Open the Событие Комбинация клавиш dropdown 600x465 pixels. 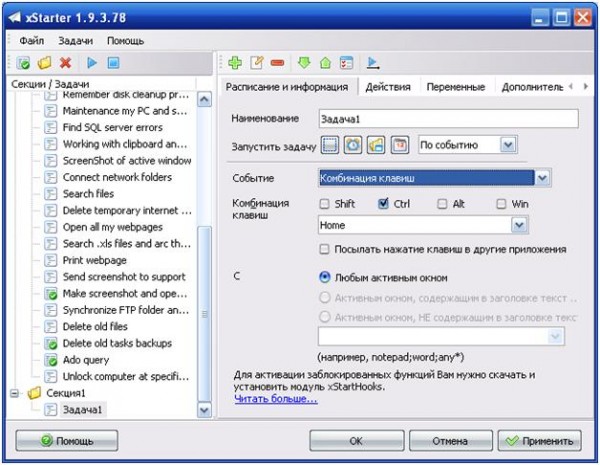pos(542,178)
